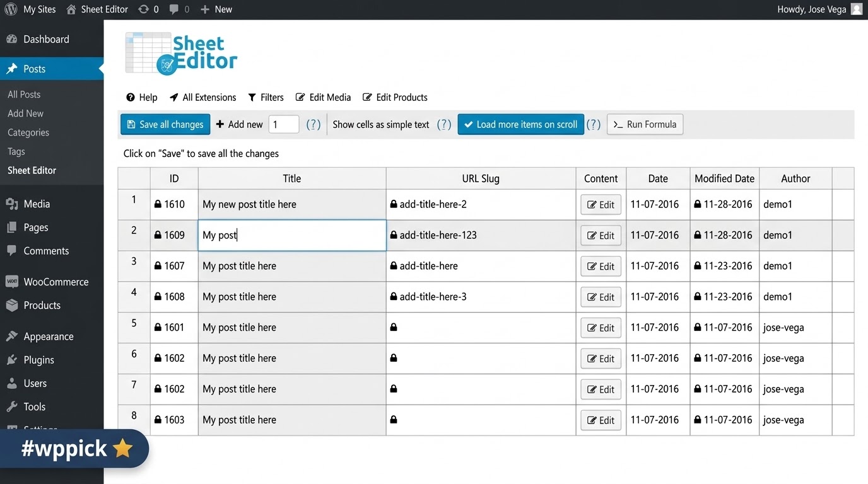Click the Date cell in row 4

coord(658,297)
